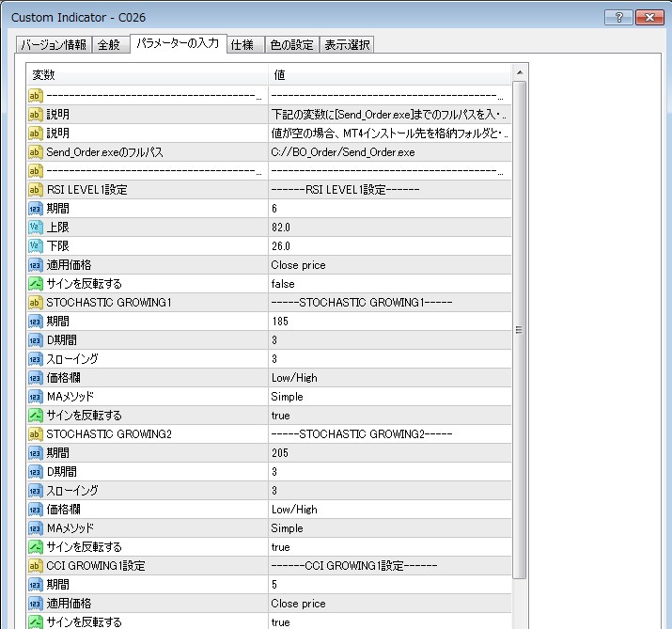Click the ab icon of 説明 row starting 値が空の場合

36,134
